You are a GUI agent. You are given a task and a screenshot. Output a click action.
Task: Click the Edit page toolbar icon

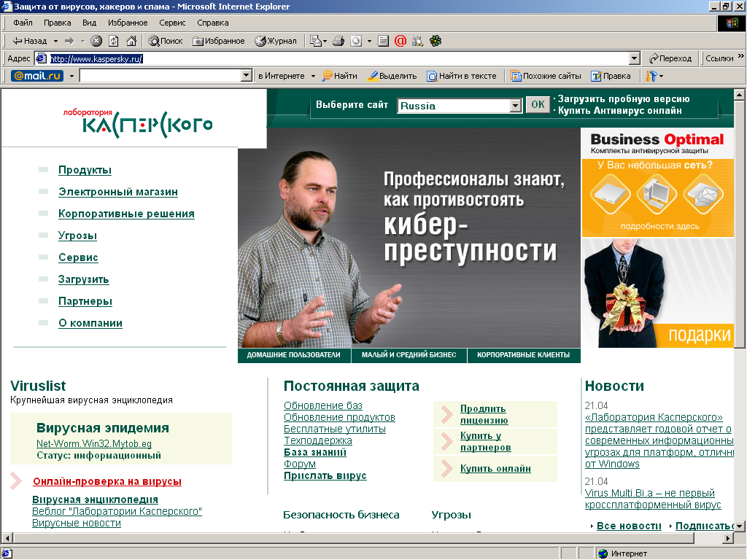(356, 41)
